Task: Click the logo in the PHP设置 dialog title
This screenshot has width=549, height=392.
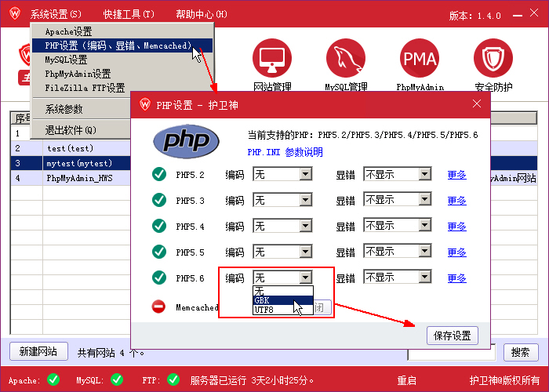Action: click(x=145, y=104)
